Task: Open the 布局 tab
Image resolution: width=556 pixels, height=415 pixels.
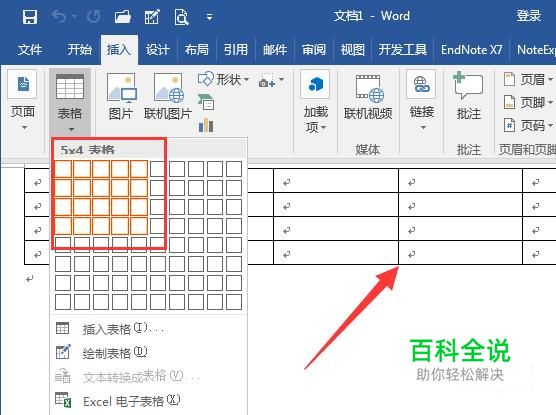Action: click(x=196, y=50)
